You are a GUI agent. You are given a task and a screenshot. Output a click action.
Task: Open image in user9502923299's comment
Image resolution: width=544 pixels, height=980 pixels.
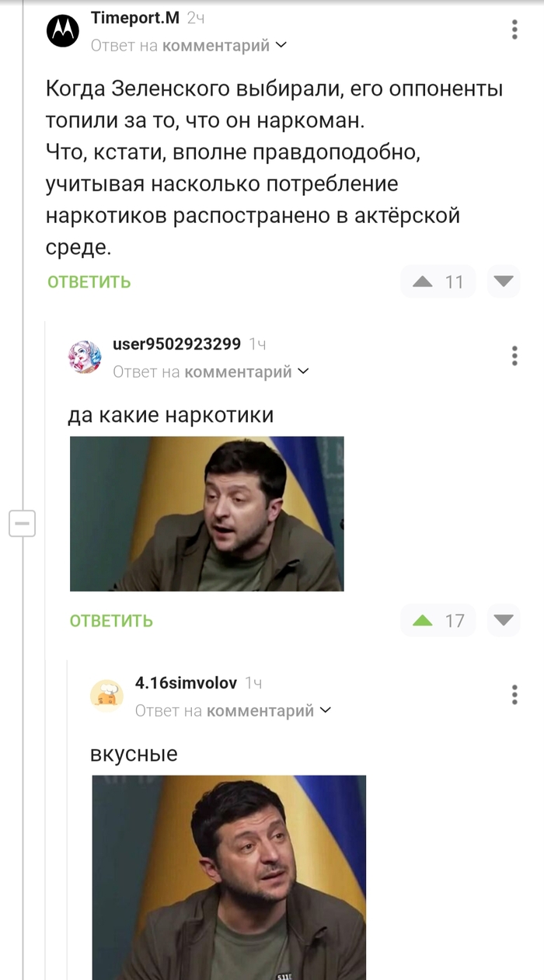(207, 514)
